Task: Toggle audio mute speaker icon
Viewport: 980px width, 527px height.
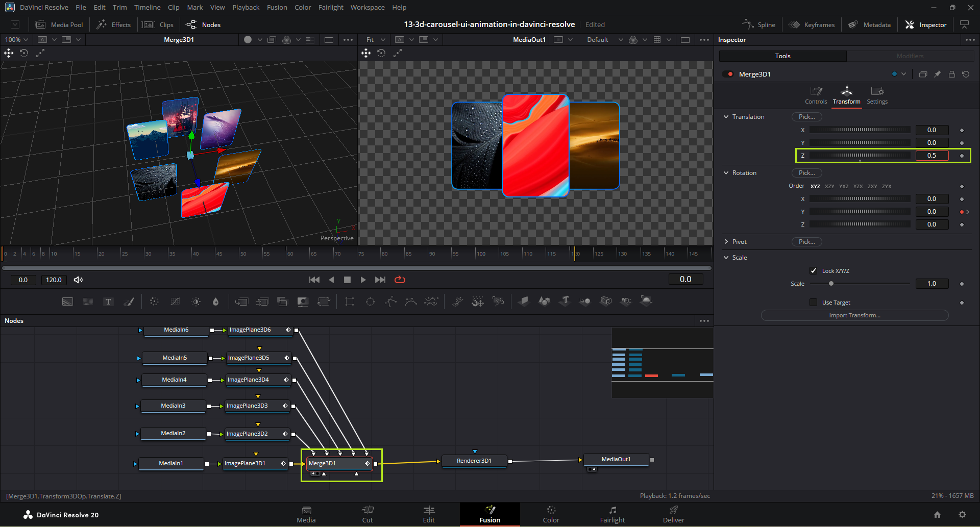Action: pyautogui.click(x=78, y=280)
